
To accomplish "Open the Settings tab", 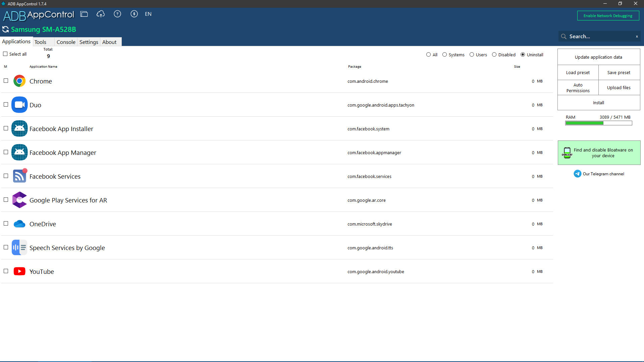I will click(x=89, y=42).
